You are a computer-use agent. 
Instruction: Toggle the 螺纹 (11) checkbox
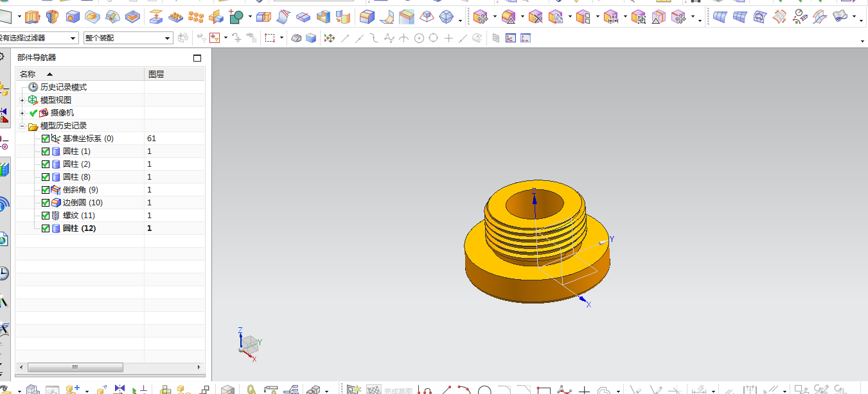coord(46,216)
